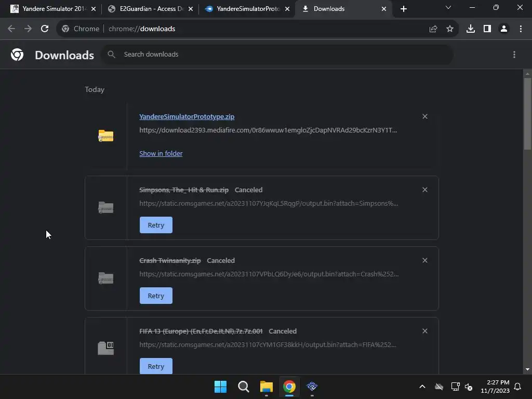Open File Explorer from the taskbar
The image size is (532, 399).
click(267, 387)
